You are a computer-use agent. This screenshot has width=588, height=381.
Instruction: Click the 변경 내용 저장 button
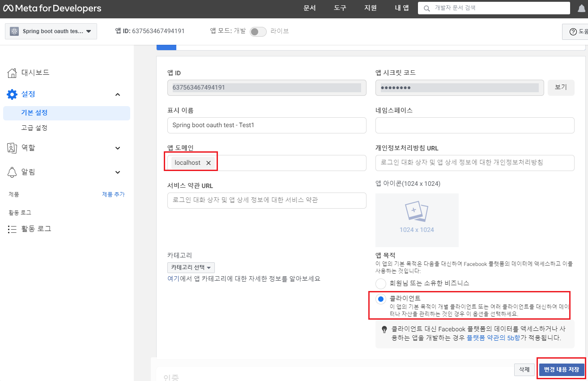click(561, 369)
